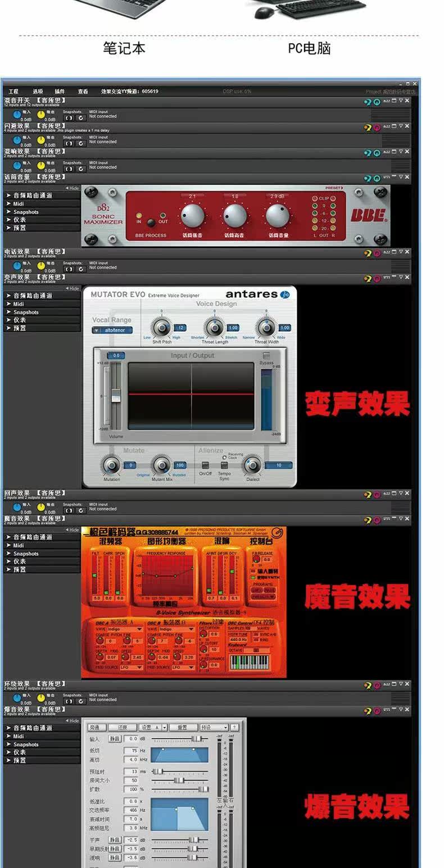Toggle bypass power icon on 魔音效果 row

[x=377, y=520]
